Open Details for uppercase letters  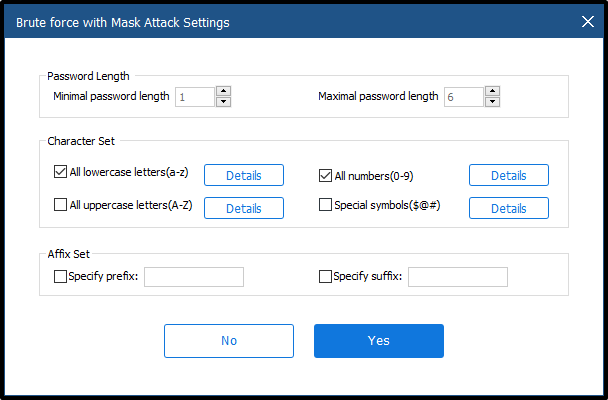coord(244,208)
